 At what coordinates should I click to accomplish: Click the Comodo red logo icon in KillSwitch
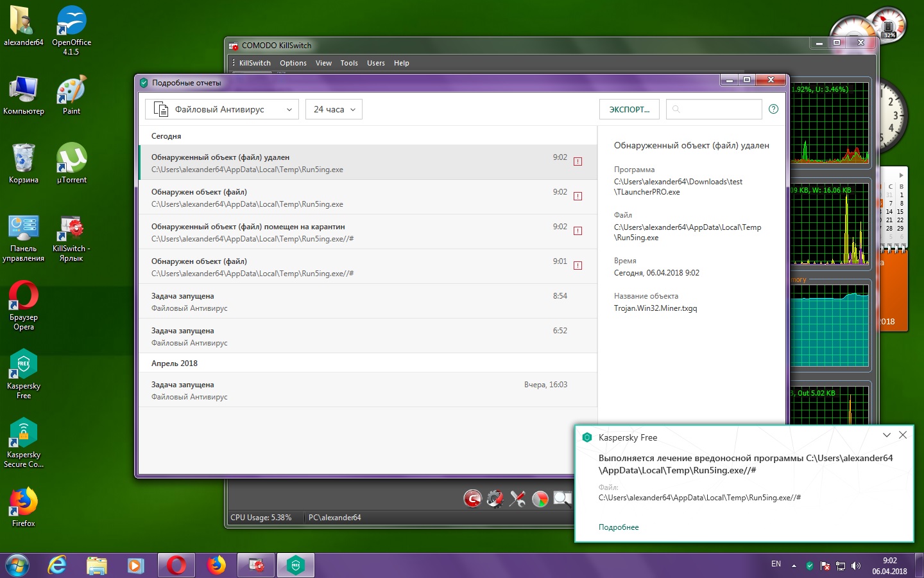472,498
